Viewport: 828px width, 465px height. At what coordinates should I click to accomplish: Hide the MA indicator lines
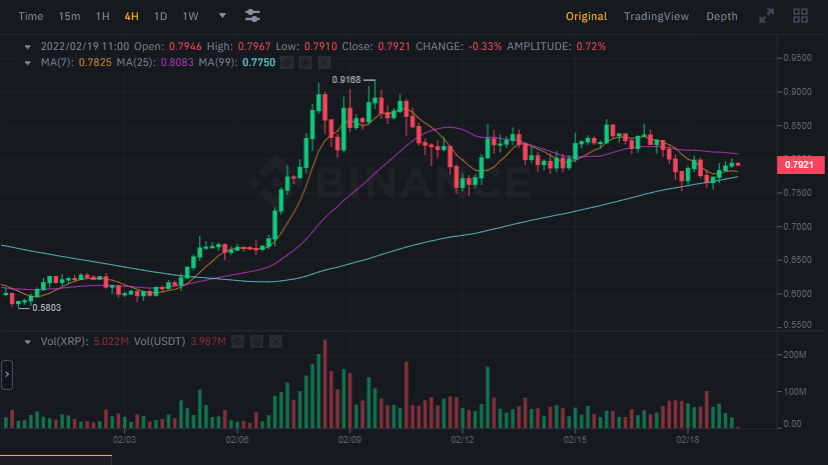(x=287, y=63)
